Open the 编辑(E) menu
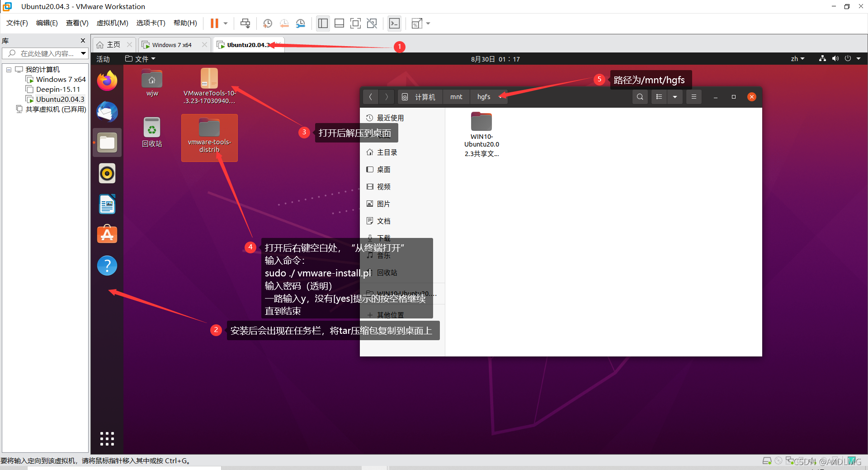 [47, 23]
